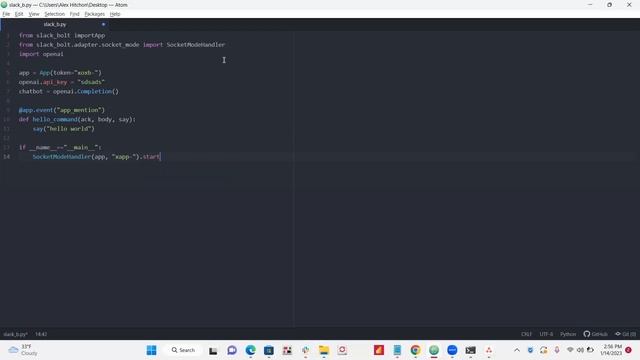Open the GitHub panel from status bar
This screenshot has height=360, width=640.
click(x=595, y=334)
